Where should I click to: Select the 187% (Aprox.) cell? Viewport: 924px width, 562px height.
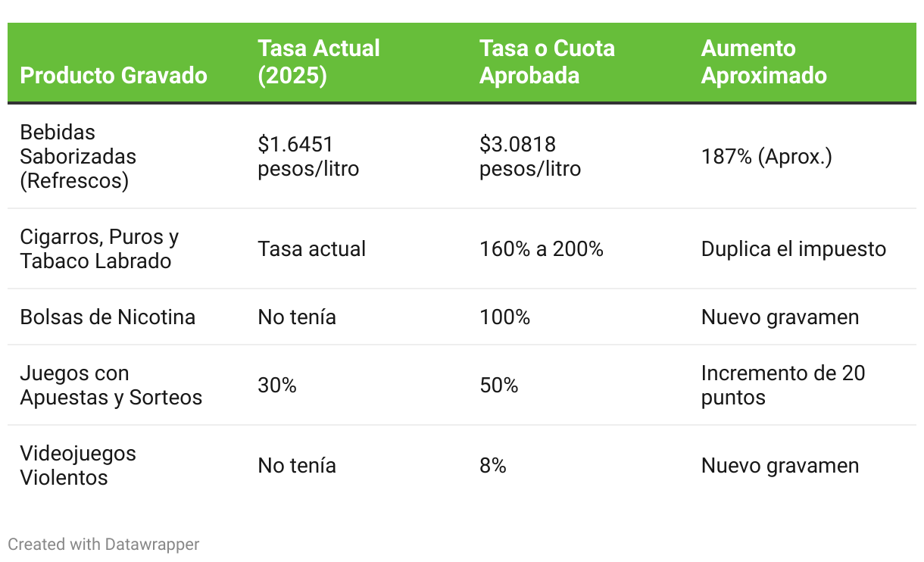(x=766, y=157)
